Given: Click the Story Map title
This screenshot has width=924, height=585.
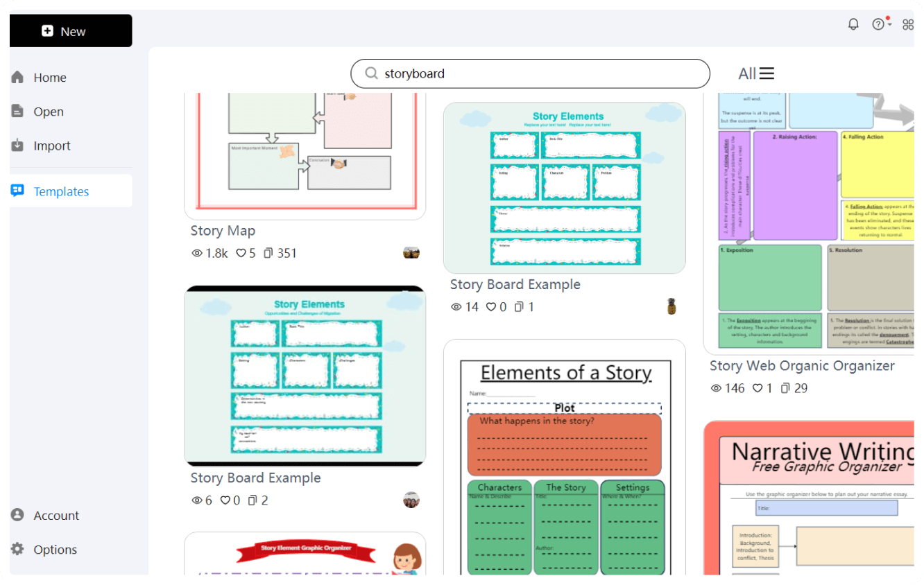Looking at the screenshot, I should pos(223,231).
